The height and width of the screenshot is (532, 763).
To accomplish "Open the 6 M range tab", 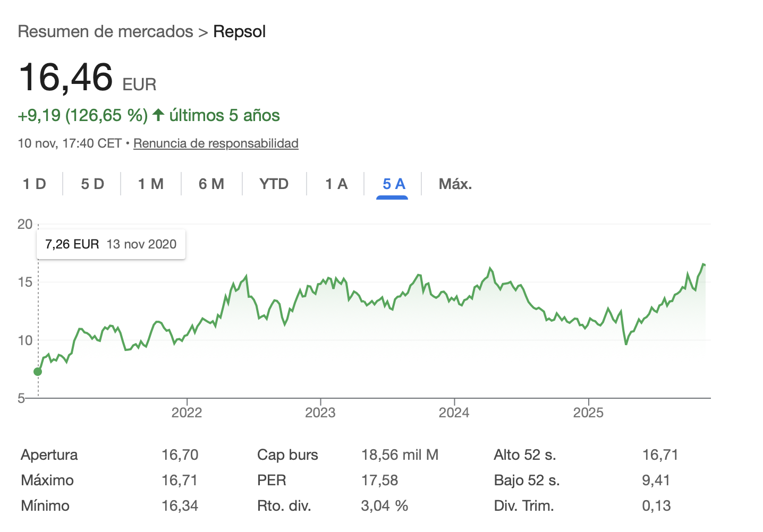I will point(211,184).
